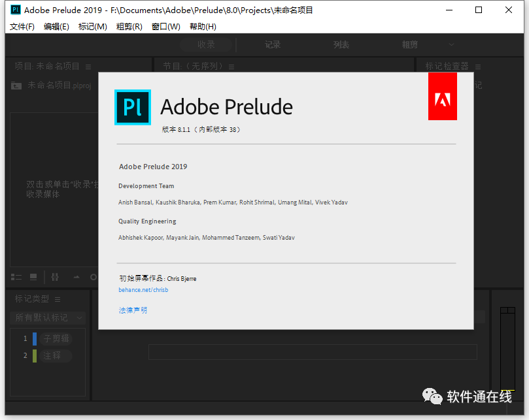Viewport: 529px width, 420px height.
Task: Click the folder-up icon beside 未命名项目.plproj
Action: (16, 86)
